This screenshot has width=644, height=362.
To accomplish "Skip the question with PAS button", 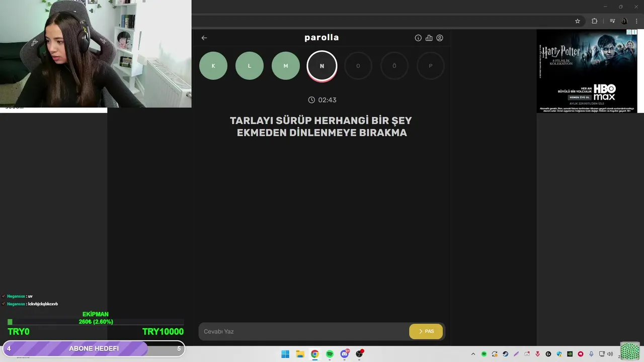I will point(426,331).
